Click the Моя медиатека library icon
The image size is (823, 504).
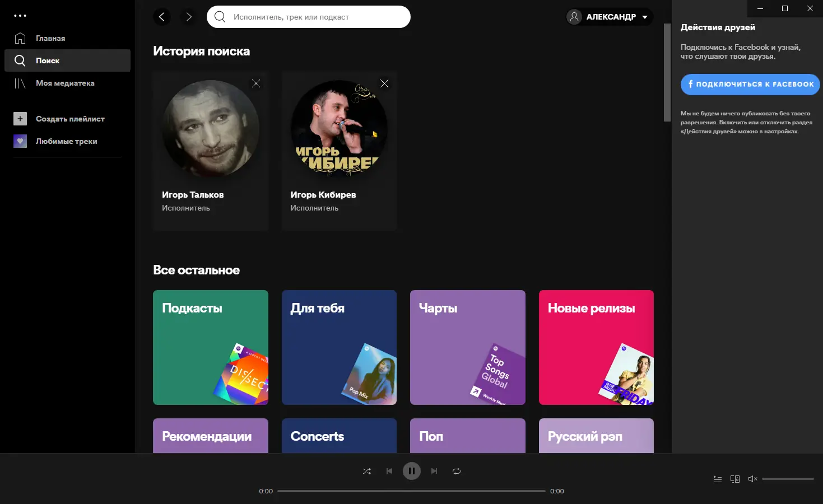click(x=20, y=83)
